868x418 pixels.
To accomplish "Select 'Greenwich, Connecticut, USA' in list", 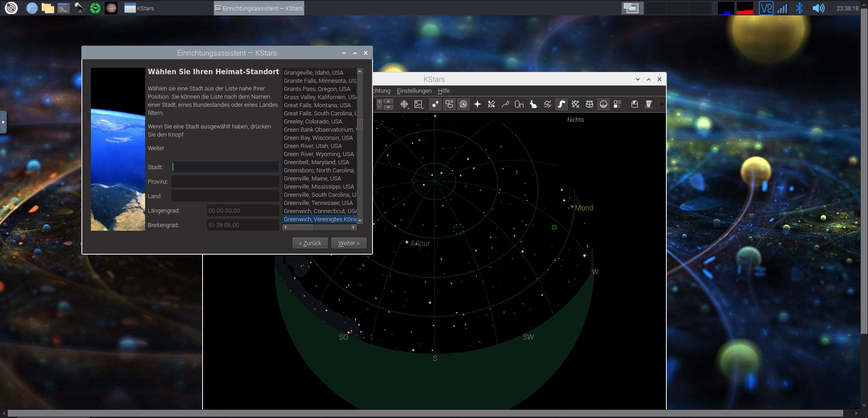I will click(x=320, y=211).
